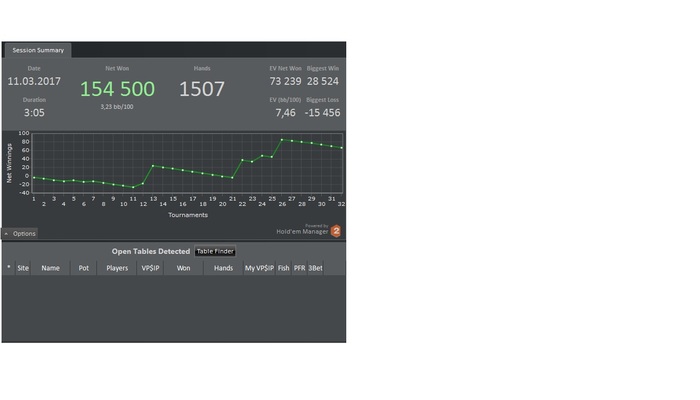Click EV bb/100 value 7,46
This screenshot has height=400, width=700.
tap(285, 112)
